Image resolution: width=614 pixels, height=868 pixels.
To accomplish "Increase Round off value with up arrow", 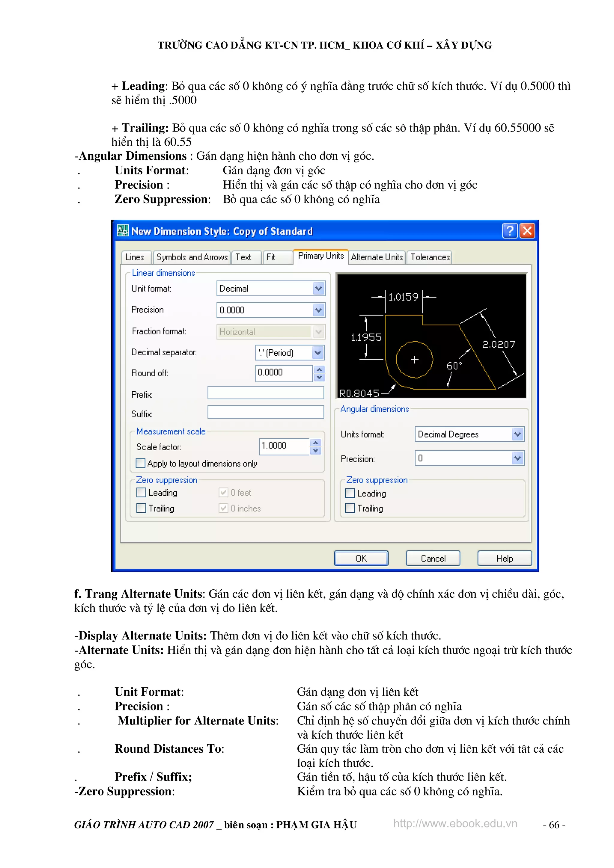I will [319, 369].
